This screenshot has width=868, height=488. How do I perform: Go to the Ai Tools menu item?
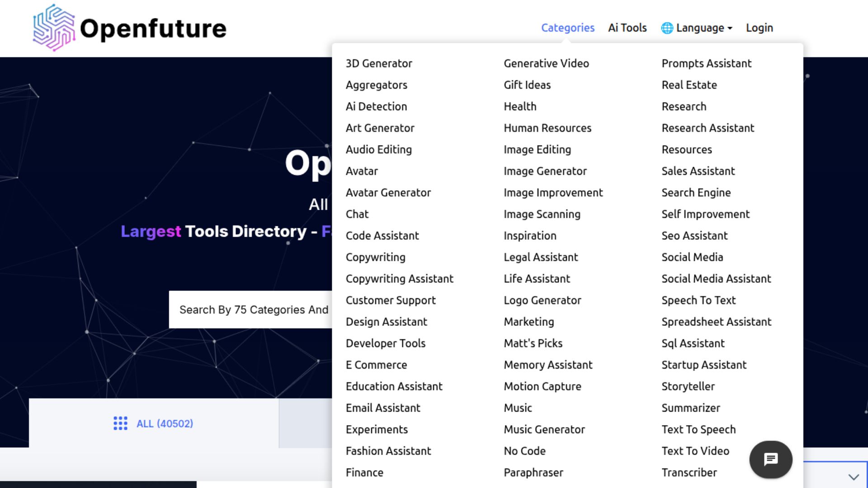[627, 28]
